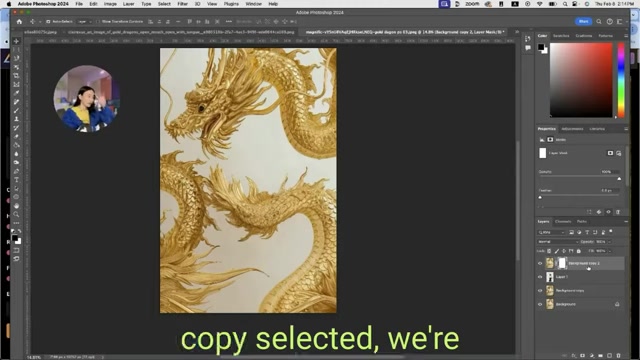
Task: Select the Zoom tool
Action: click(16, 214)
